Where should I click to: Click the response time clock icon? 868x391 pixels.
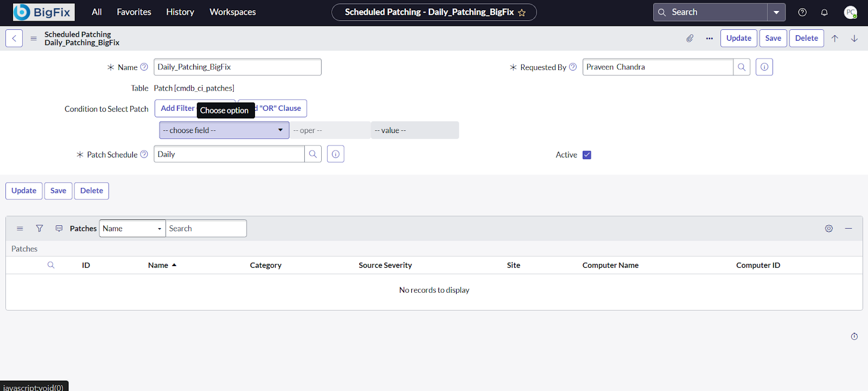click(x=854, y=337)
